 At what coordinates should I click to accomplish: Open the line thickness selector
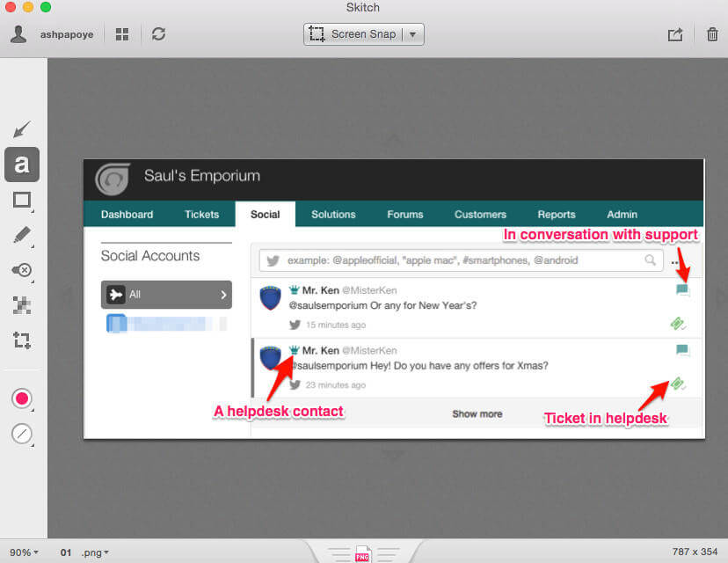22,434
